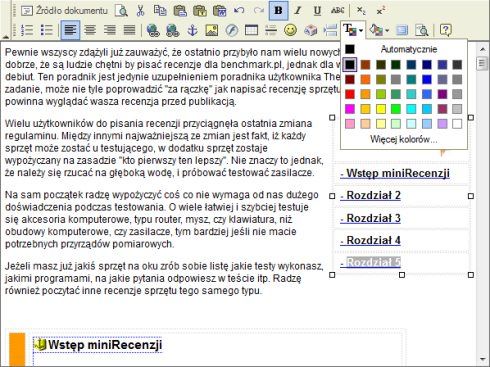Pick the bright yellow swatch

tap(381, 109)
